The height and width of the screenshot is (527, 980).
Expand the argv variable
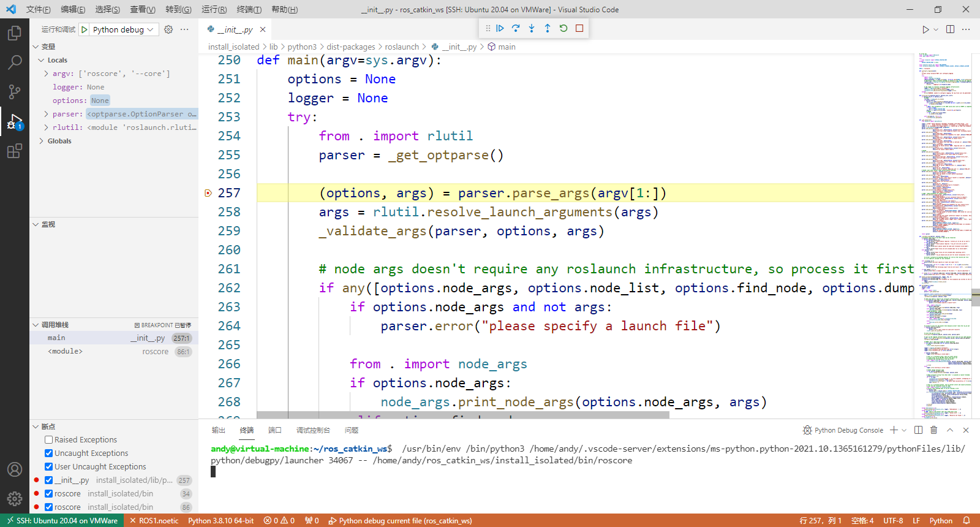coord(46,74)
